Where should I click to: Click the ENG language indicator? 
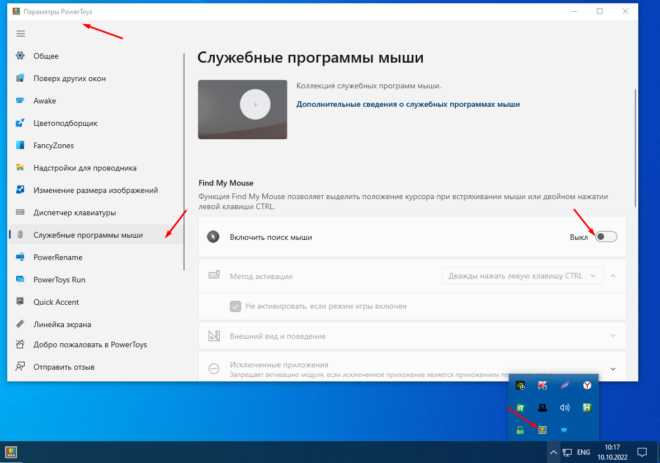click(x=583, y=452)
